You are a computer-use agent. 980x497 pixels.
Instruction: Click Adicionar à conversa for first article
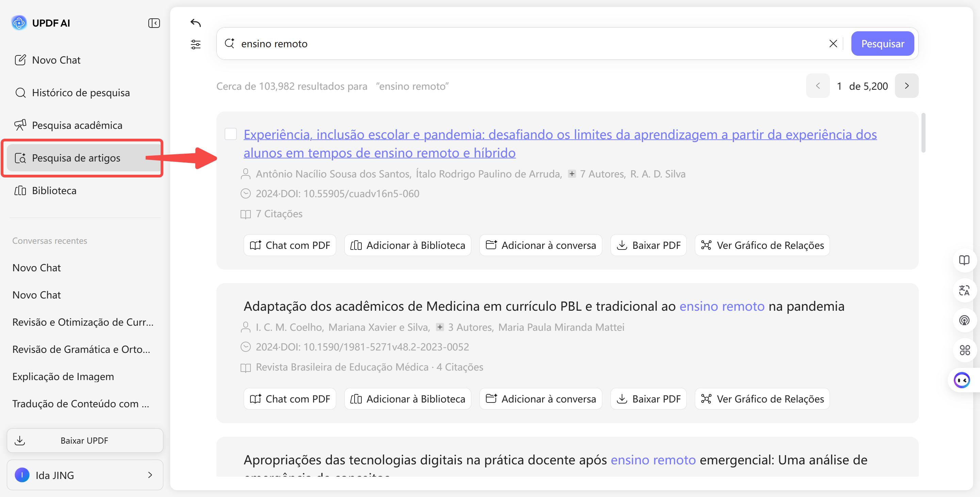pyautogui.click(x=541, y=245)
